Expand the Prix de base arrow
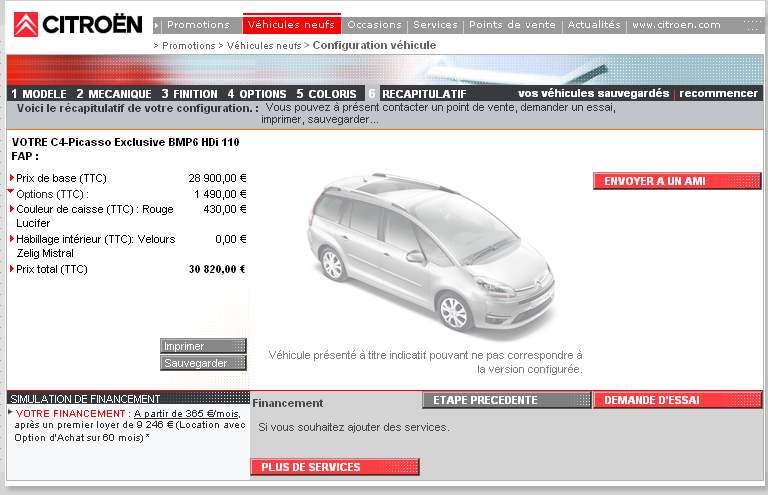Screen dimensions: 768x495 tap(12, 177)
